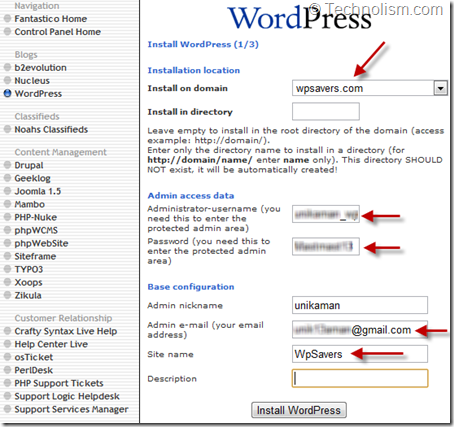Click the 'Base configuration' heading
Viewport: 454px width, 427px height.
[x=191, y=287]
